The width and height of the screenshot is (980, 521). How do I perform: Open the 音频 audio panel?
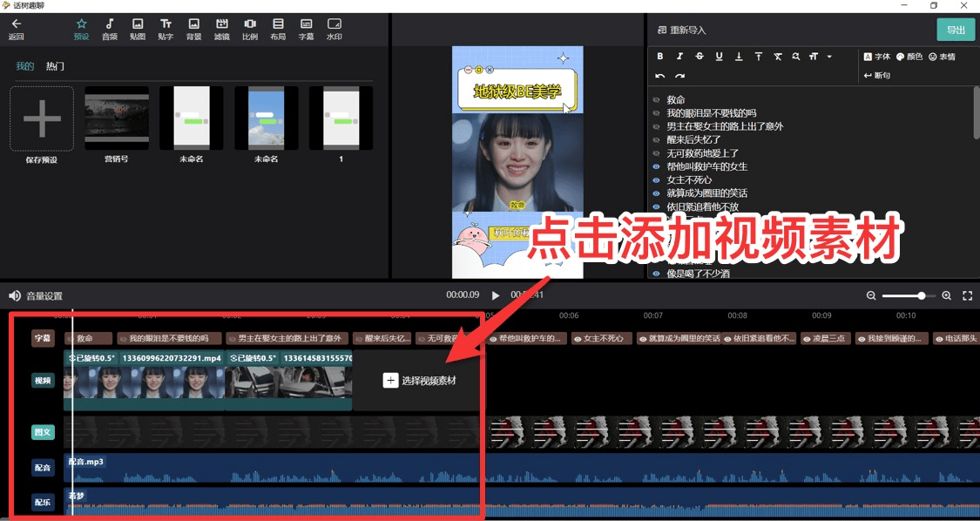(109, 29)
